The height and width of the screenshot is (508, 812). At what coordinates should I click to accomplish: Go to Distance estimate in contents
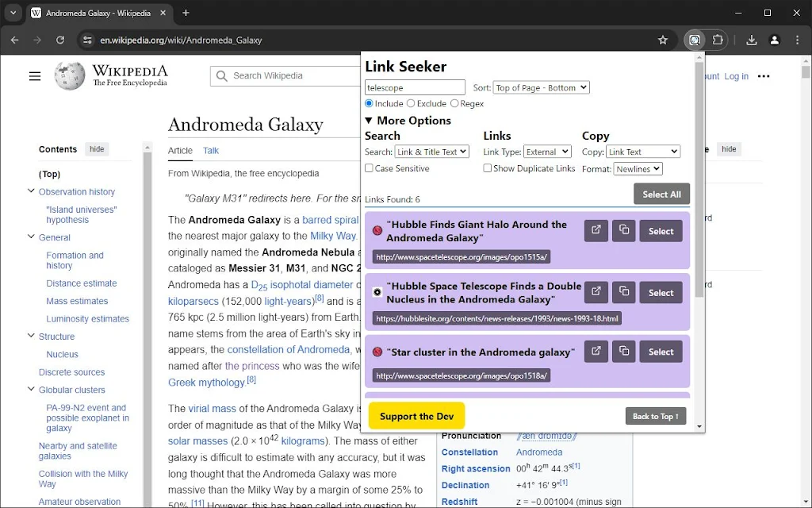pos(82,283)
